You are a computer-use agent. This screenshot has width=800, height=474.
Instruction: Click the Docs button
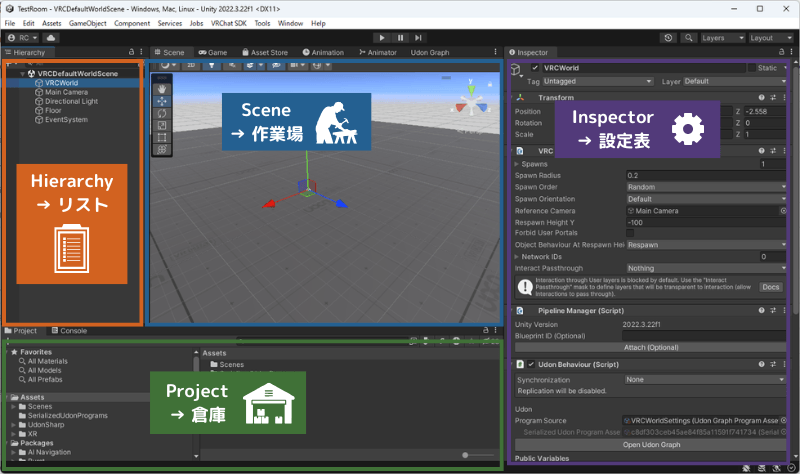click(770, 287)
